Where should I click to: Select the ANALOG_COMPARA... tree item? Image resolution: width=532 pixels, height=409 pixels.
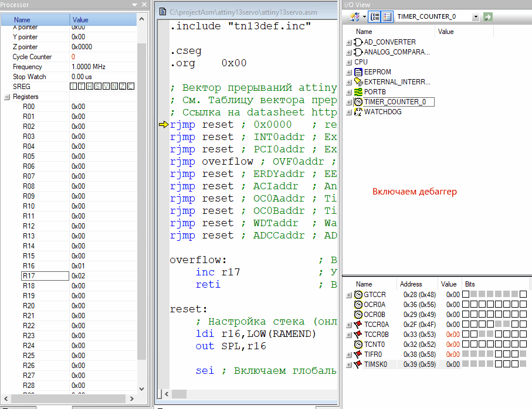397,52
